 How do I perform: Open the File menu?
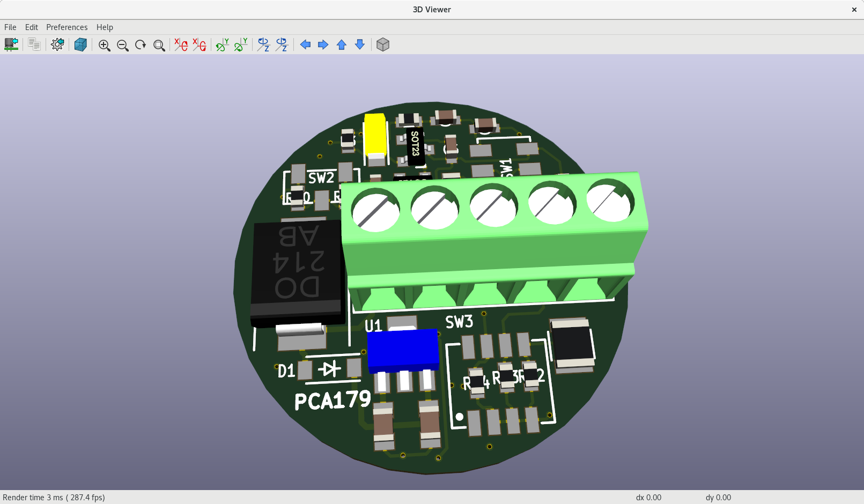10,27
